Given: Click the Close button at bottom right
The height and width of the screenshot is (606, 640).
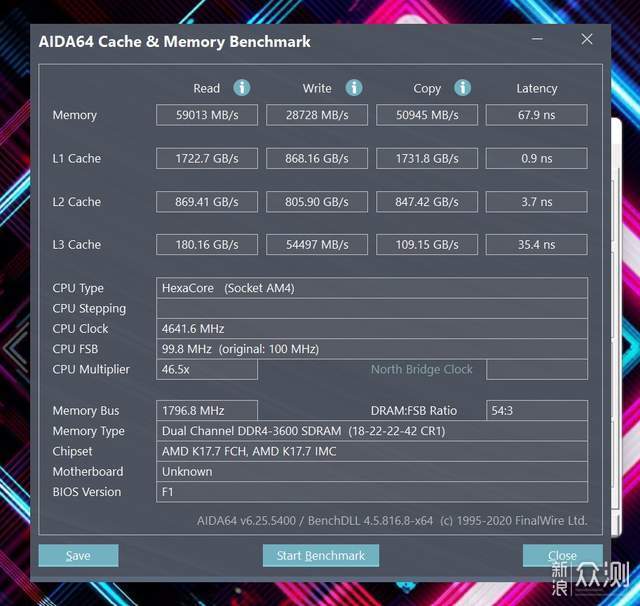Looking at the screenshot, I should 562,555.
